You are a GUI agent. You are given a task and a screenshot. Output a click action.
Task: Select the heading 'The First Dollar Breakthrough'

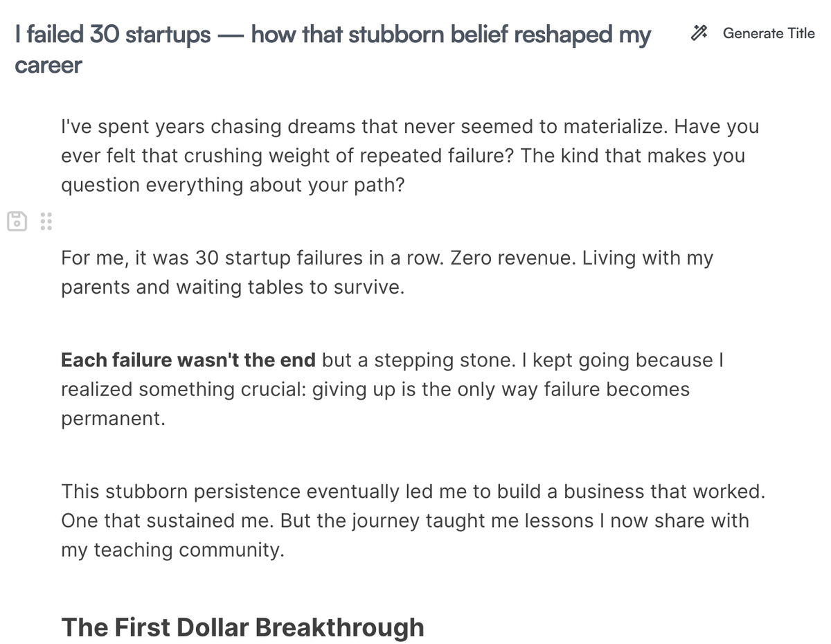[242, 627]
